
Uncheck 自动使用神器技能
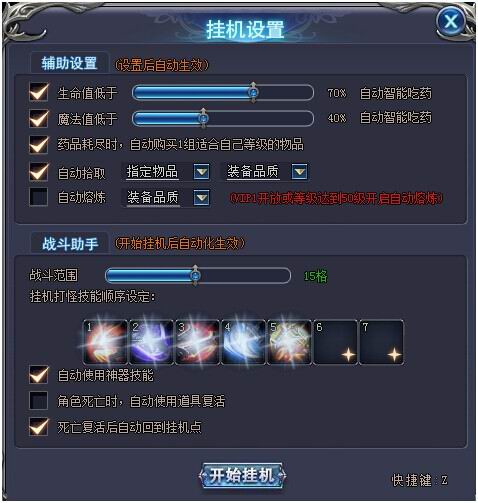[39, 375]
